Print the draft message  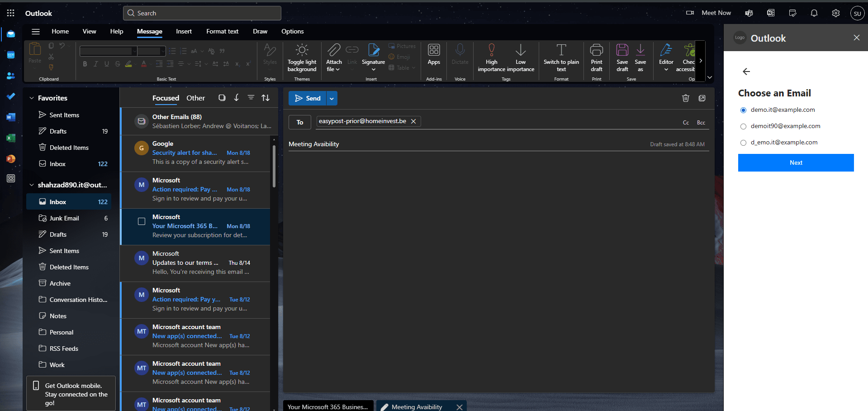pyautogui.click(x=597, y=58)
